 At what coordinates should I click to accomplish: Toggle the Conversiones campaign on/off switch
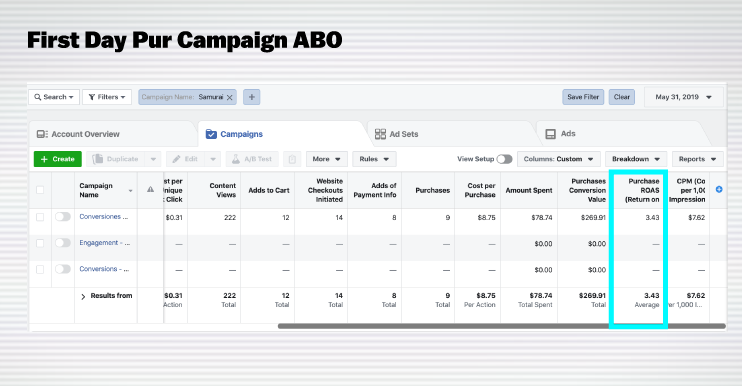pyautogui.click(x=62, y=217)
